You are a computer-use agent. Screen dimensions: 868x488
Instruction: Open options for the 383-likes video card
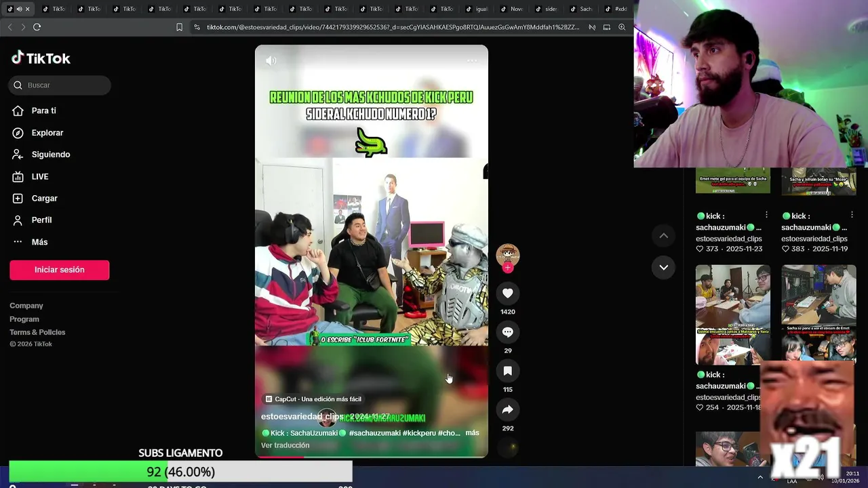pyautogui.click(x=852, y=216)
